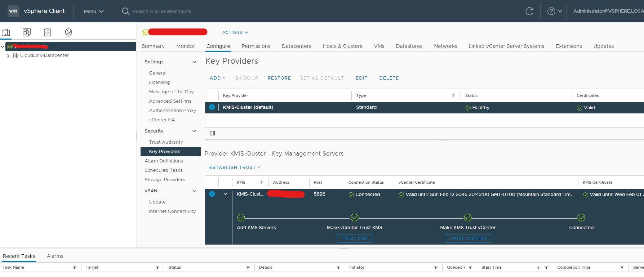Select the KMS server row radio button
The image size is (644, 277).
212,194
